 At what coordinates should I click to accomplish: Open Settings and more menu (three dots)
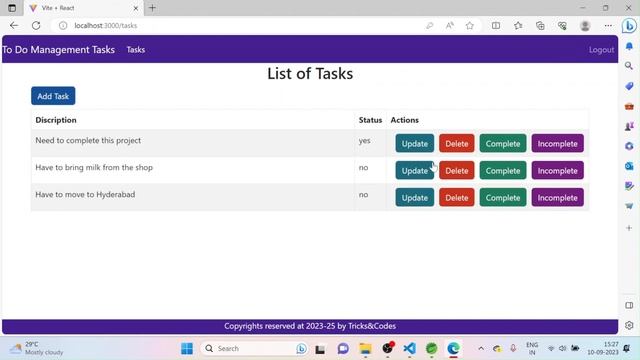click(x=608, y=25)
